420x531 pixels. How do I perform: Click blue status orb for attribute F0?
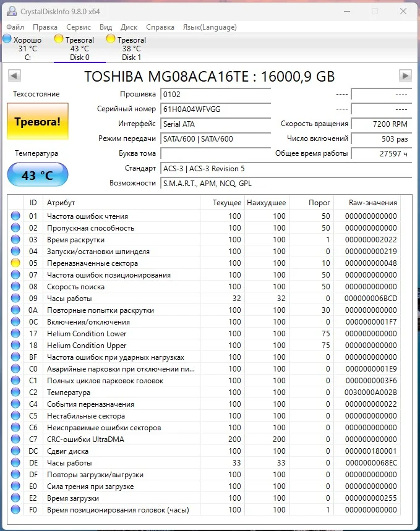(x=15, y=509)
